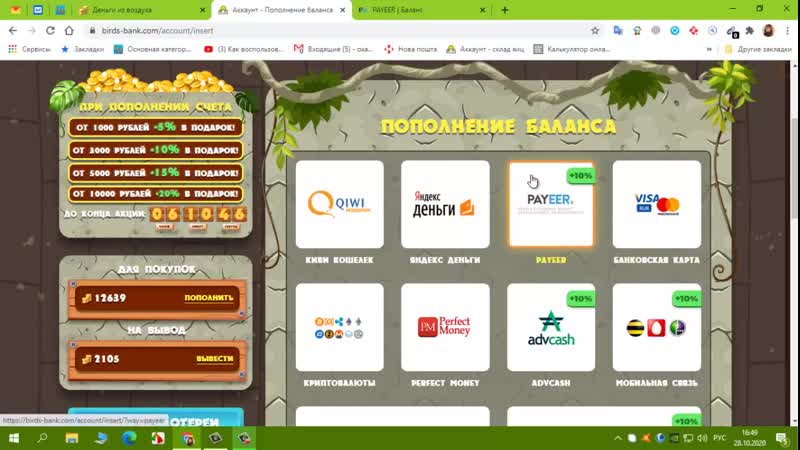This screenshot has height=450, width=800.
Task: Click the browser back arrow
Action: click(13, 31)
